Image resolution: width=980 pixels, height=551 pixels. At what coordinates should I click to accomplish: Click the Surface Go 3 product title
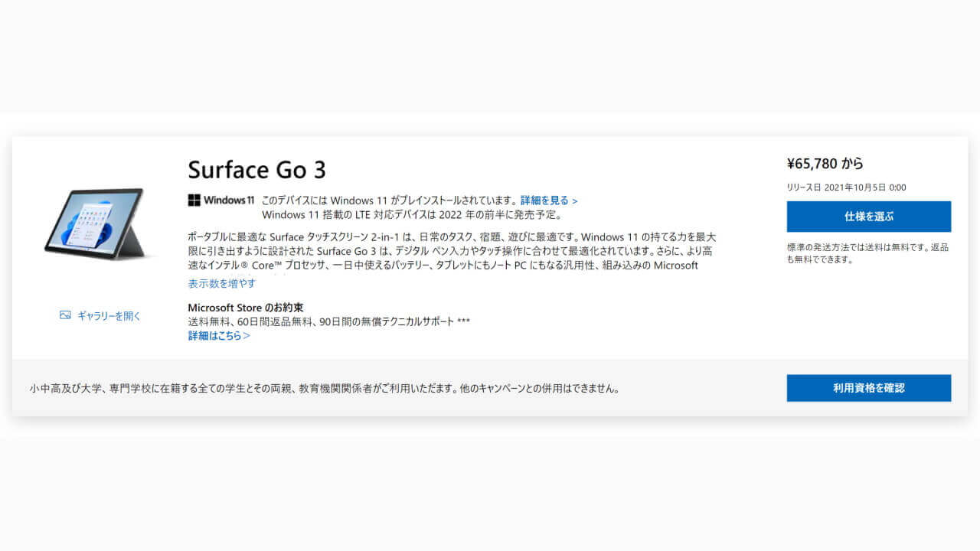(x=256, y=170)
